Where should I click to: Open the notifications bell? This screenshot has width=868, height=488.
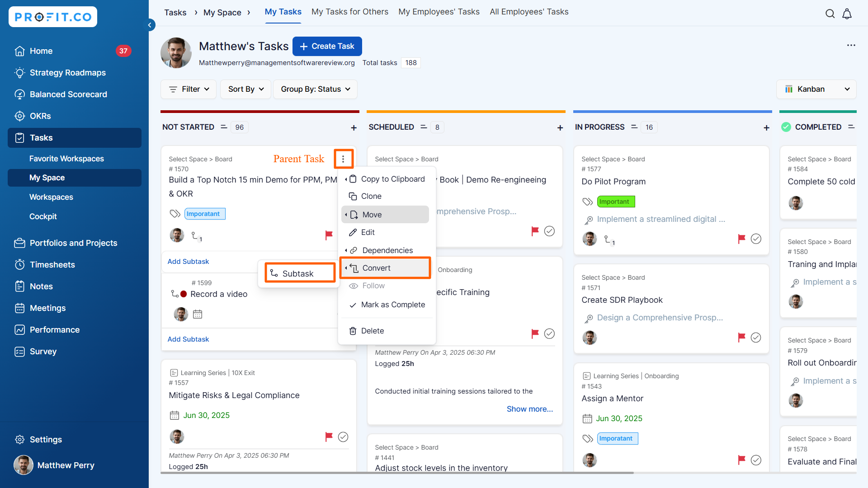pyautogui.click(x=847, y=14)
